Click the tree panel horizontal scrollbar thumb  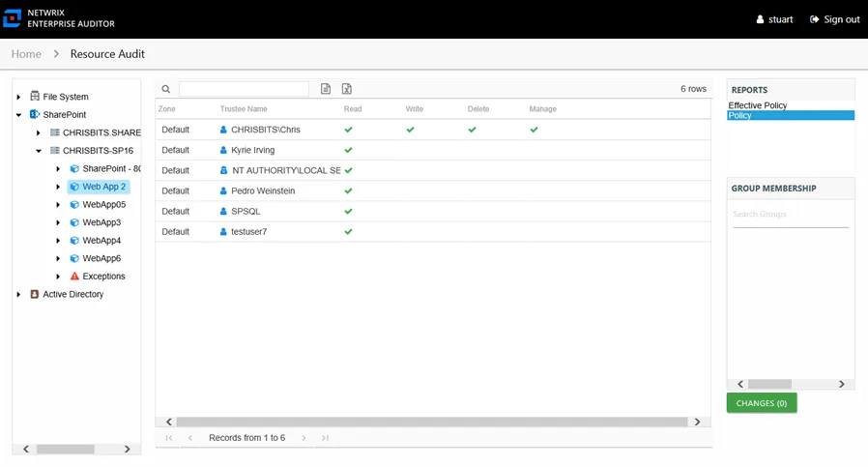pos(66,450)
